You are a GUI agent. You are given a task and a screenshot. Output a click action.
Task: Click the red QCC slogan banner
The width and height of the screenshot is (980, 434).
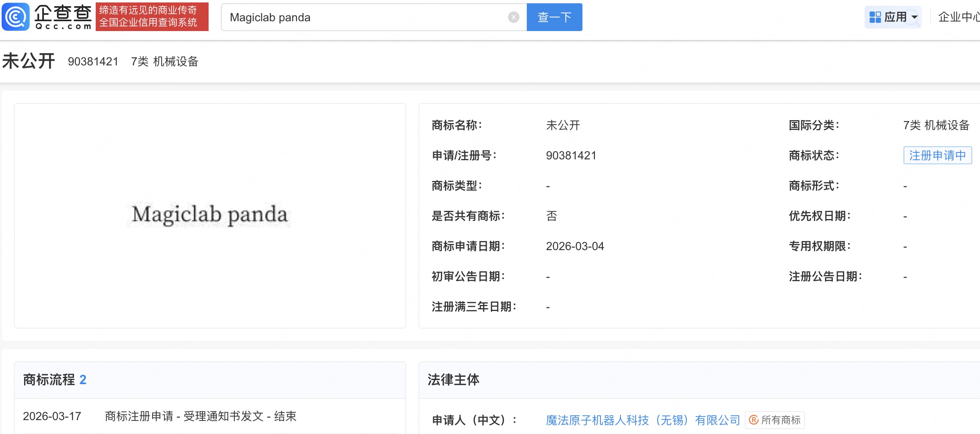pyautogui.click(x=152, y=17)
